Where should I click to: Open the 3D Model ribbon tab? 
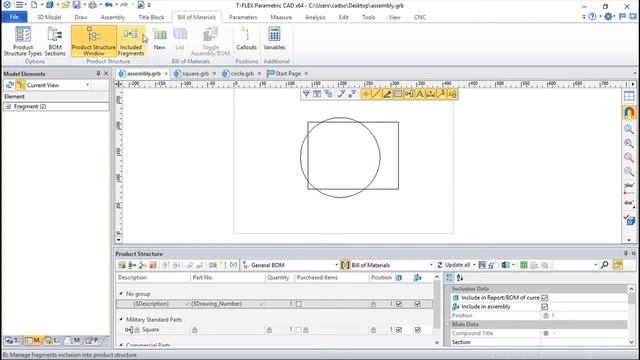pos(49,17)
